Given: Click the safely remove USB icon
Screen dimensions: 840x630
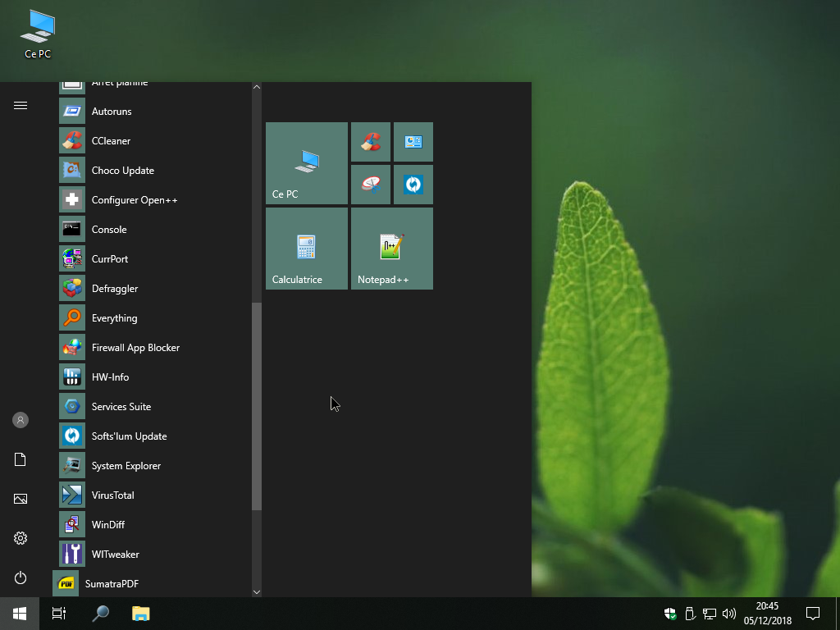Looking at the screenshot, I should point(690,614).
